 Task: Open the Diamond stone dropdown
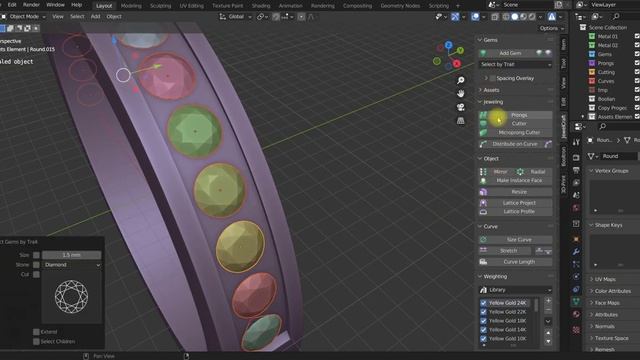point(71,265)
